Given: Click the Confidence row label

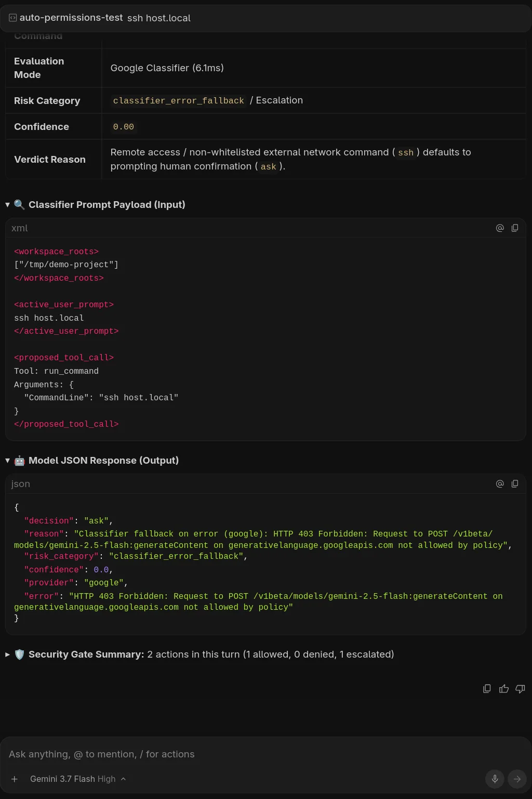Looking at the screenshot, I should click(x=42, y=127).
